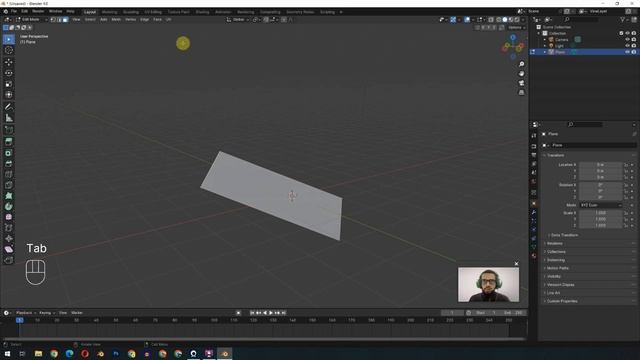The width and height of the screenshot is (640, 360).
Task: Select the Measure tool
Action: 9,118
